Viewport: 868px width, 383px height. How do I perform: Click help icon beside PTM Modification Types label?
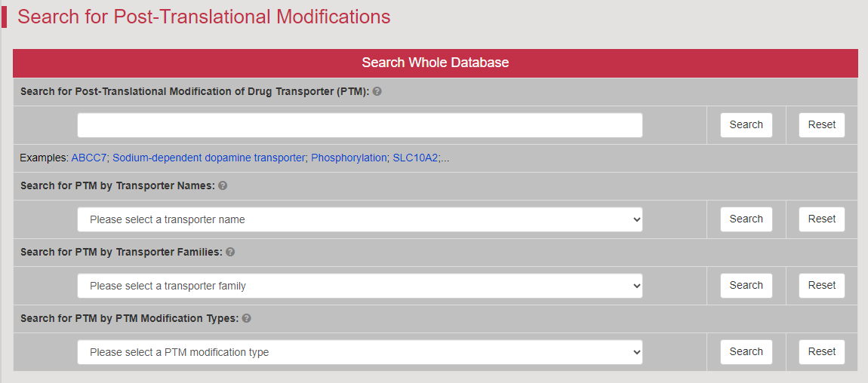pyautogui.click(x=246, y=318)
